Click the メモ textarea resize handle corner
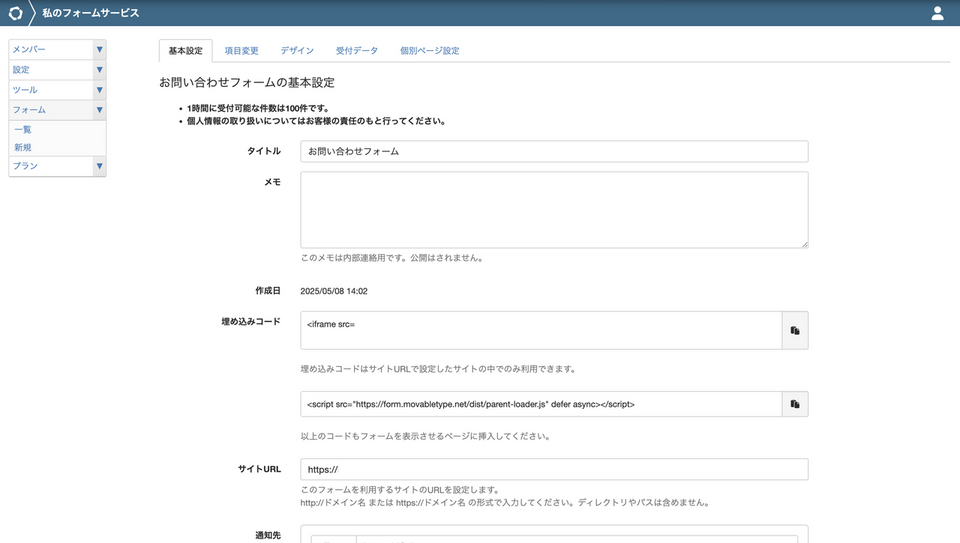The width and height of the screenshot is (960, 543). (x=804, y=244)
